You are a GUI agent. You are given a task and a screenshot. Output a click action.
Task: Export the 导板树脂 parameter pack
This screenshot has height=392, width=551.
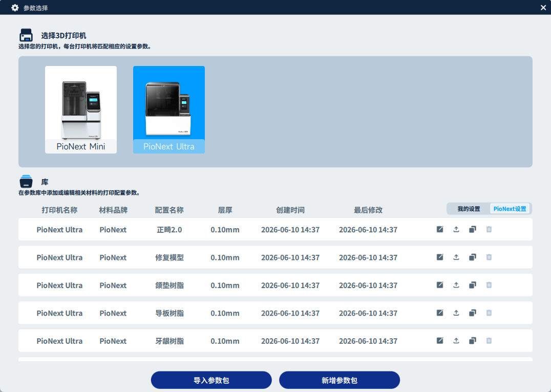point(456,313)
